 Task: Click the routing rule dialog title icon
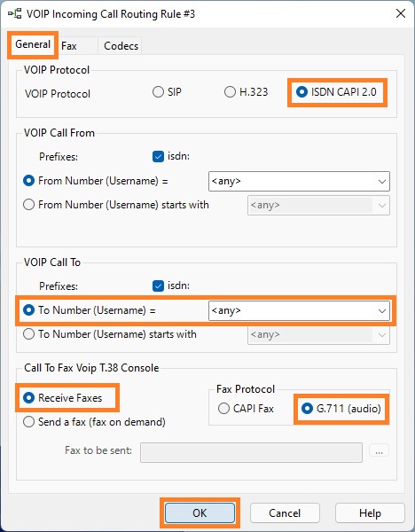pos(14,14)
